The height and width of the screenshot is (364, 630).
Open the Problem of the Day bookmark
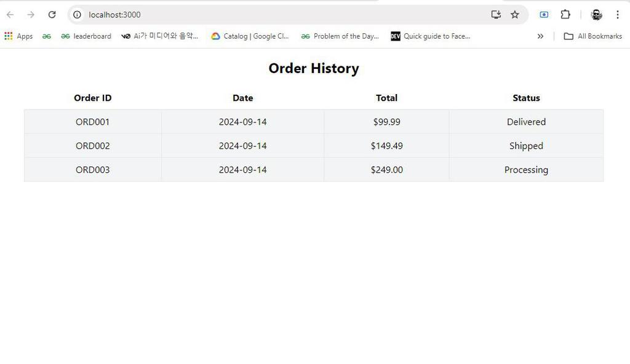(340, 36)
